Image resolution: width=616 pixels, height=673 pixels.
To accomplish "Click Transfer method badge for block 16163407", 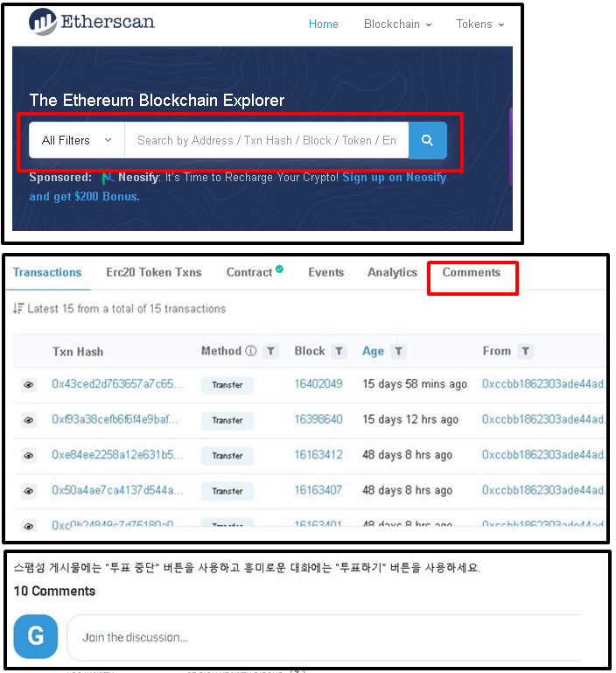I will [x=227, y=492].
